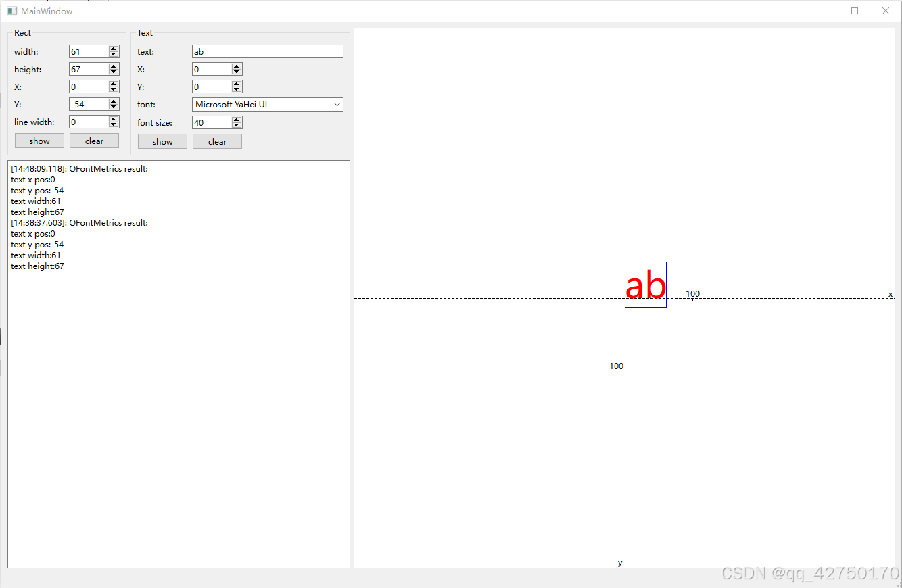Screen dimensions: 902x588
Task: Click the font size field showing 40
Action: [x=210, y=122]
